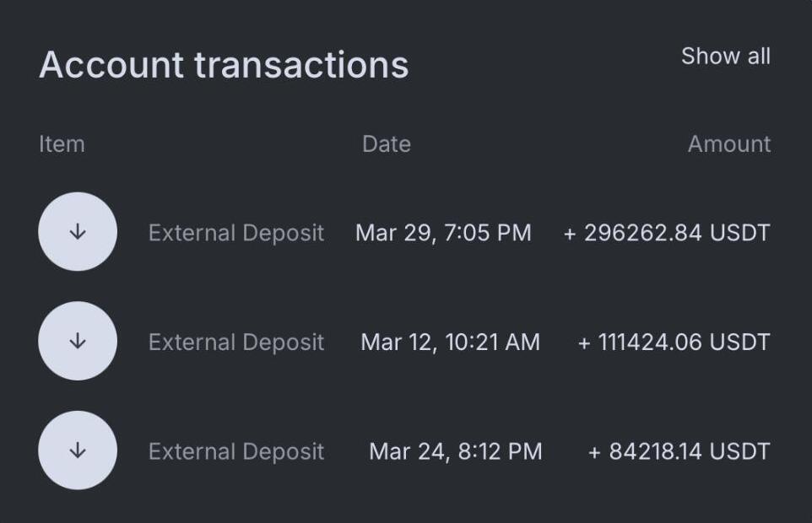Click the deposit arrow icon for Mar 24
Viewport: 812px width, 523px height.
point(78,450)
